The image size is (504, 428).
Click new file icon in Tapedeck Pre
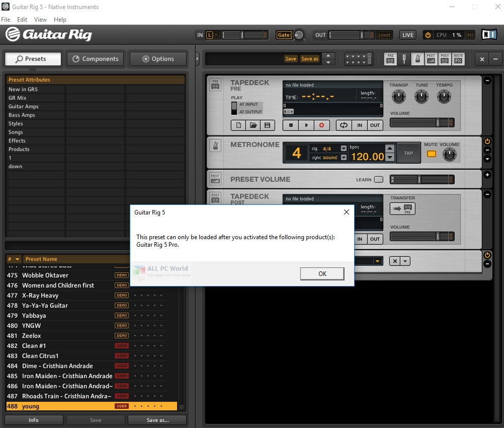[x=238, y=125]
